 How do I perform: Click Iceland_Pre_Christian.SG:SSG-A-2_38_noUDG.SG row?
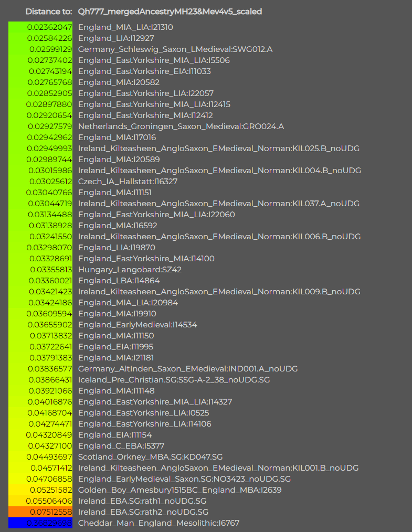174,380
